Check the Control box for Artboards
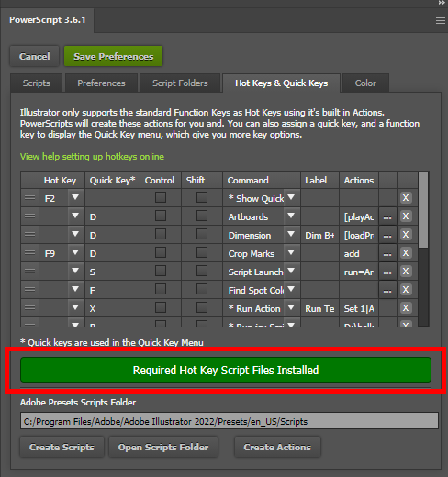 pos(161,216)
